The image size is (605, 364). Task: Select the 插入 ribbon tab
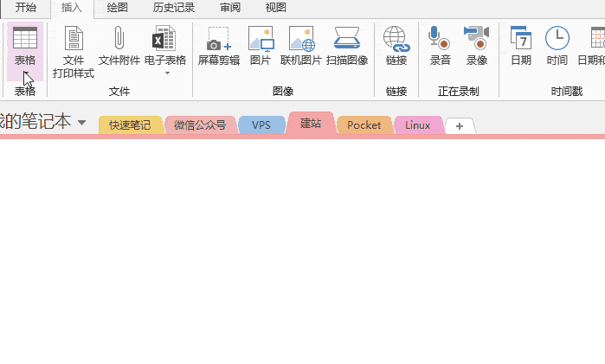72,8
